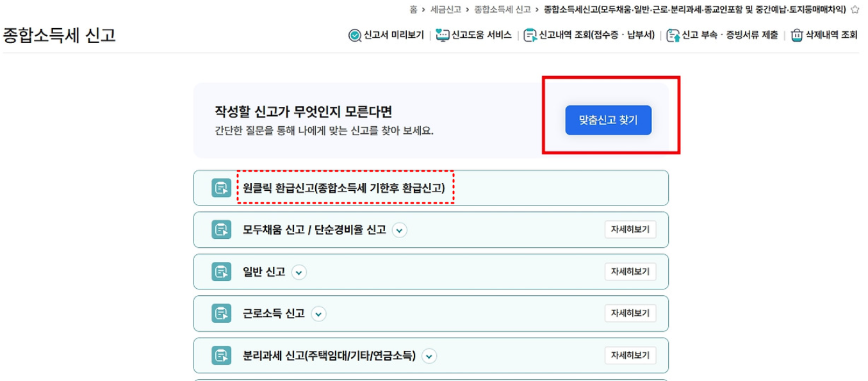Click the 근로소득 신고 title text
The width and height of the screenshot is (868, 381).
tap(274, 313)
